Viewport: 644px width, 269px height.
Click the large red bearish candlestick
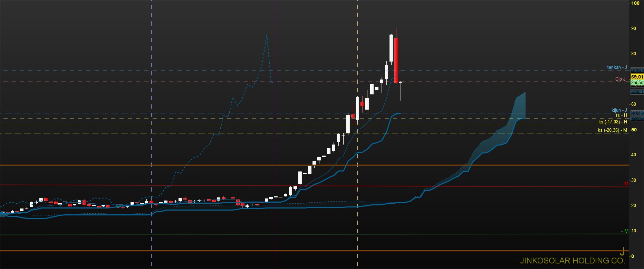(x=396, y=61)
